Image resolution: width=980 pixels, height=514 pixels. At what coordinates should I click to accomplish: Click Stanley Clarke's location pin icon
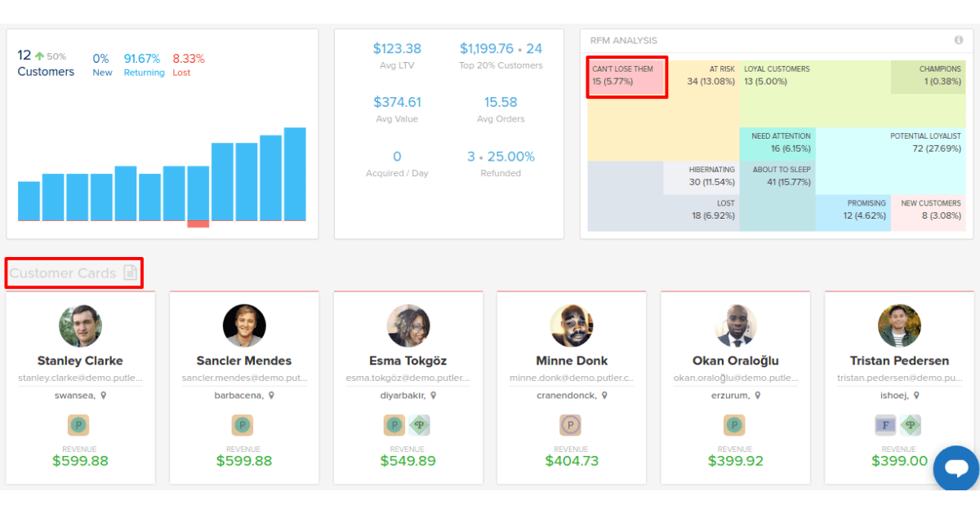point(104,396)
